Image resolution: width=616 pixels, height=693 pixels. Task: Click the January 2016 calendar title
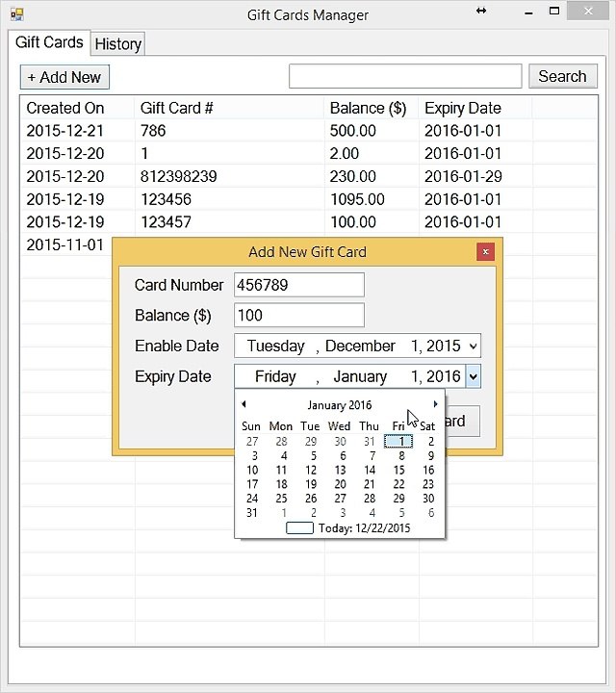340,405
